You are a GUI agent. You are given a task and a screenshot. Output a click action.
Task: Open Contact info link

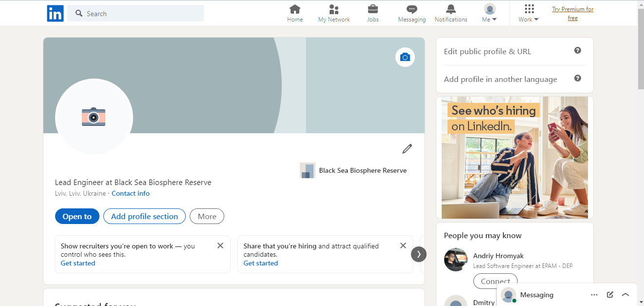point(131,193)
